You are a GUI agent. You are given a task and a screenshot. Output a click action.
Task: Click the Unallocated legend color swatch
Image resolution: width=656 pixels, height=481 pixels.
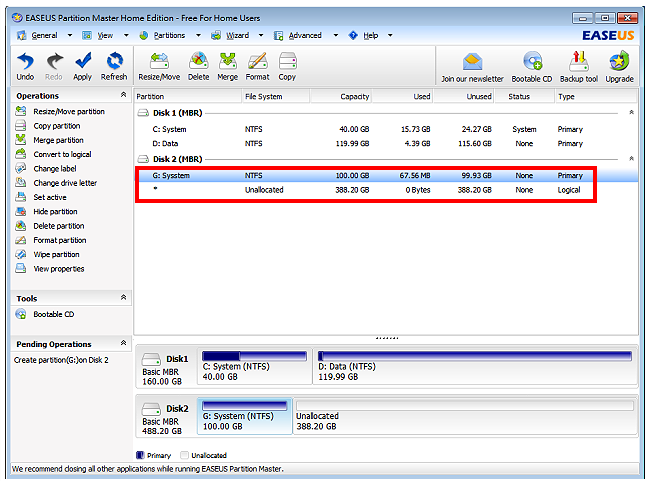(x=184, y=455)
